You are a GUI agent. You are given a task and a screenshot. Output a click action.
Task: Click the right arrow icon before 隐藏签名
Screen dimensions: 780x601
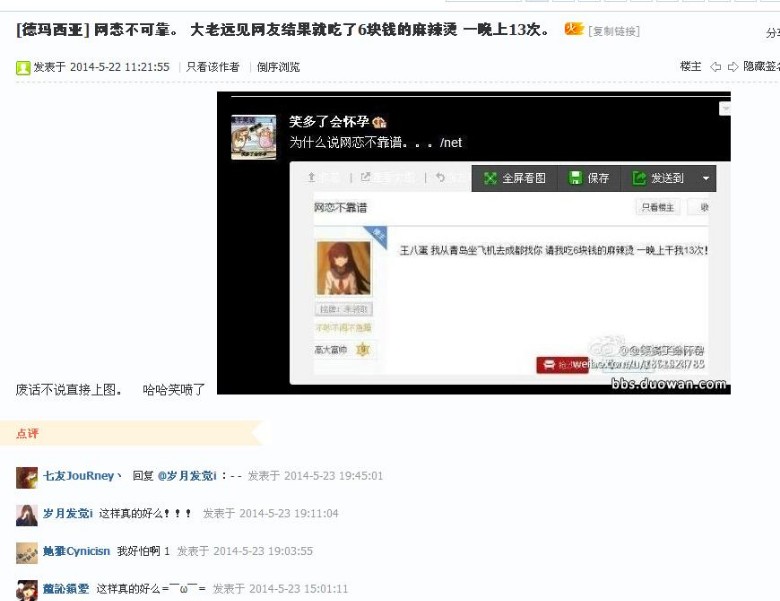[733, 67]
